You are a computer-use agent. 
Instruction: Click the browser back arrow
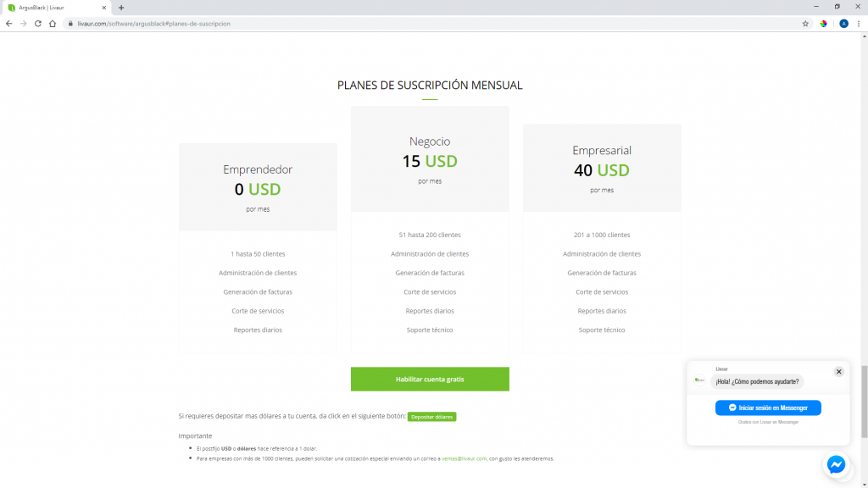8,24
